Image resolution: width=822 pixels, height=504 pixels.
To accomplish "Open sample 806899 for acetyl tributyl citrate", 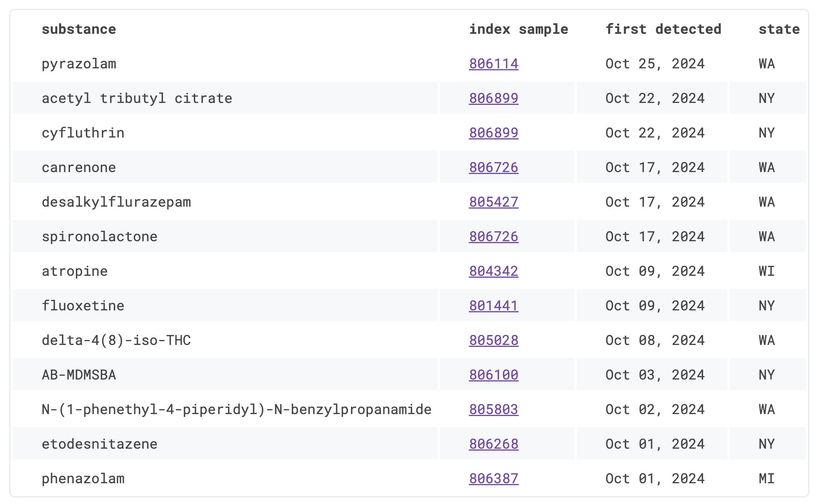I will (x=493, y=98).
